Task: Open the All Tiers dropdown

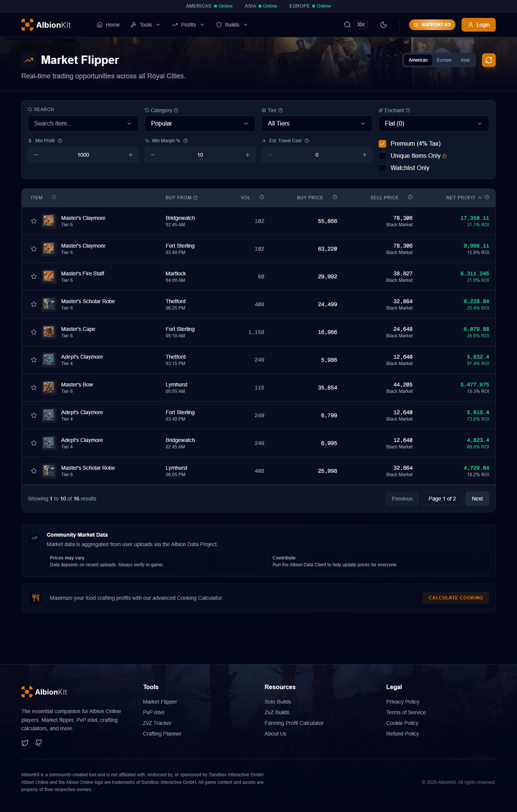Action: tap(317, 124)
